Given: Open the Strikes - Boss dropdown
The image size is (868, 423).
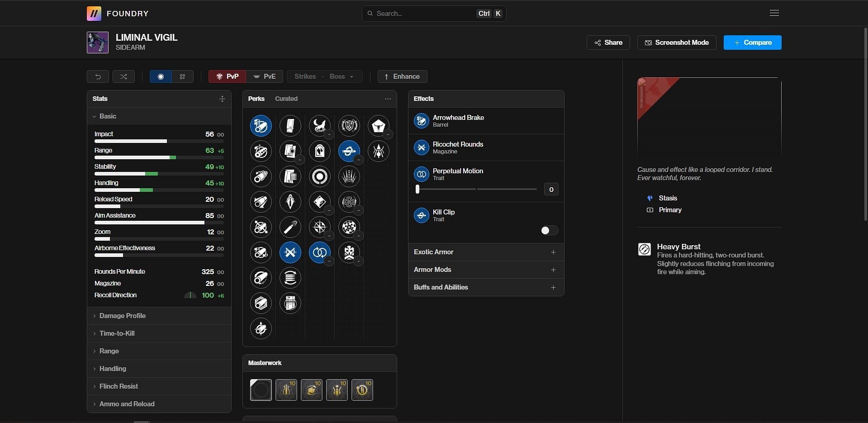Looking at the screenshot, I should click(x=324, y=76).
